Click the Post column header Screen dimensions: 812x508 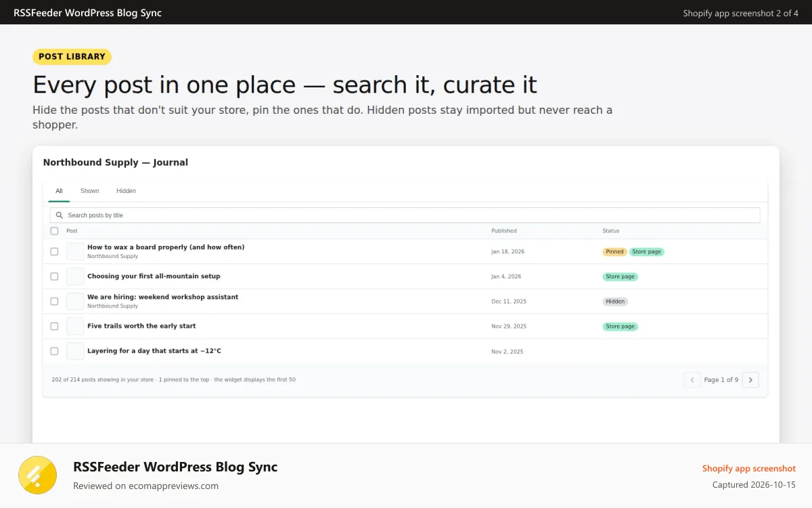[72, 231]
